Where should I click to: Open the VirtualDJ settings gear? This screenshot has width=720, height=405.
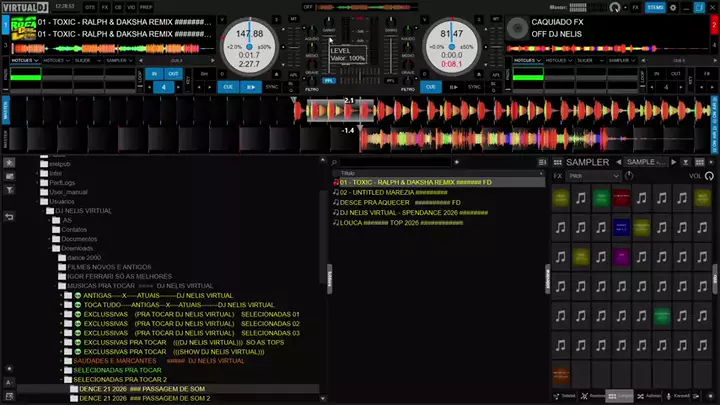point(673,7)
